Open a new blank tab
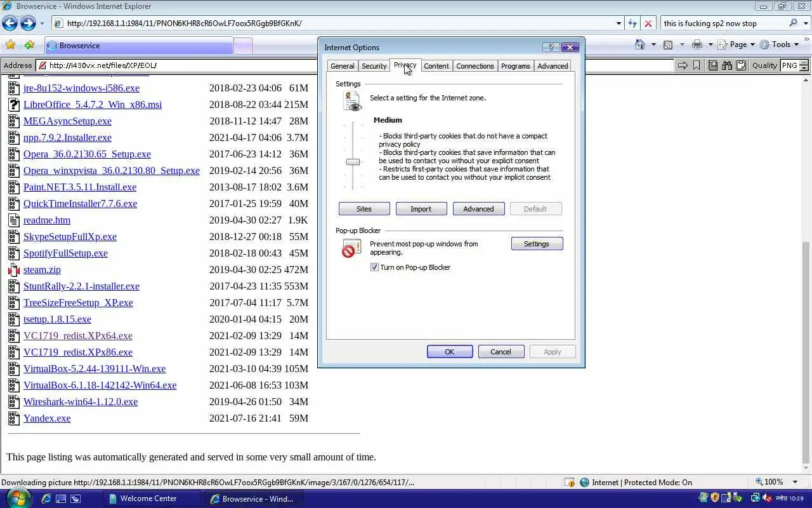 point(243,46)
